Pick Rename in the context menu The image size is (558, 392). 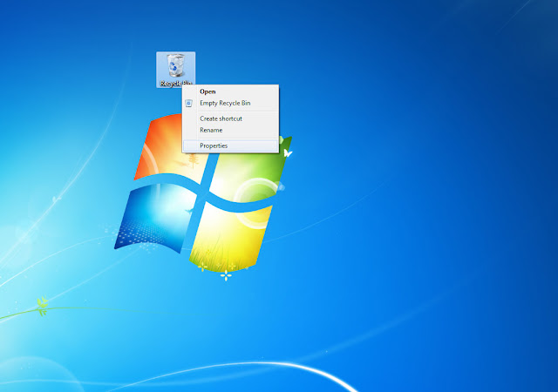click(230, 130)
